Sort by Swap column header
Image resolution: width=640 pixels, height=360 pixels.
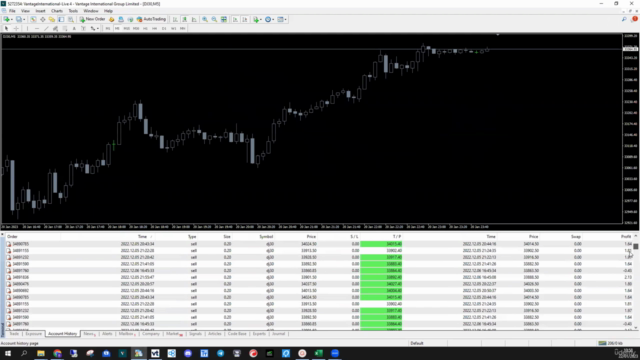pyautogui.click(x=576, y=237)
